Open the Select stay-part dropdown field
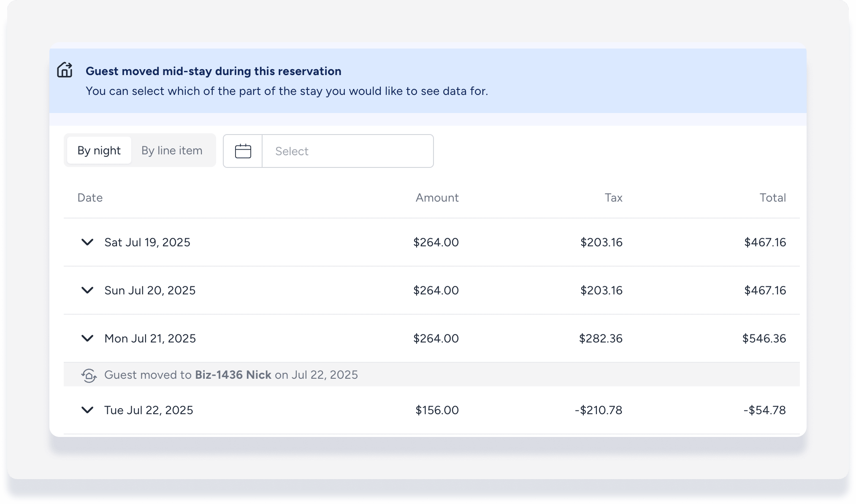The height and width of the screenshot is (504, 856). (x=347, y=151)
